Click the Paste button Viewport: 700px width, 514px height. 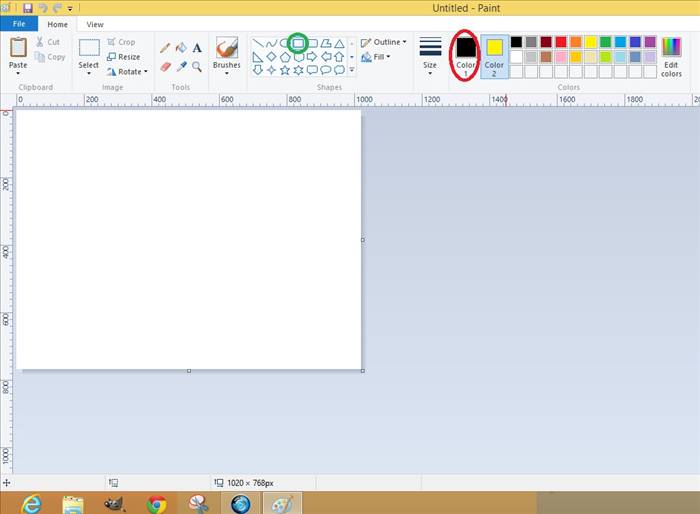(18, 52)
